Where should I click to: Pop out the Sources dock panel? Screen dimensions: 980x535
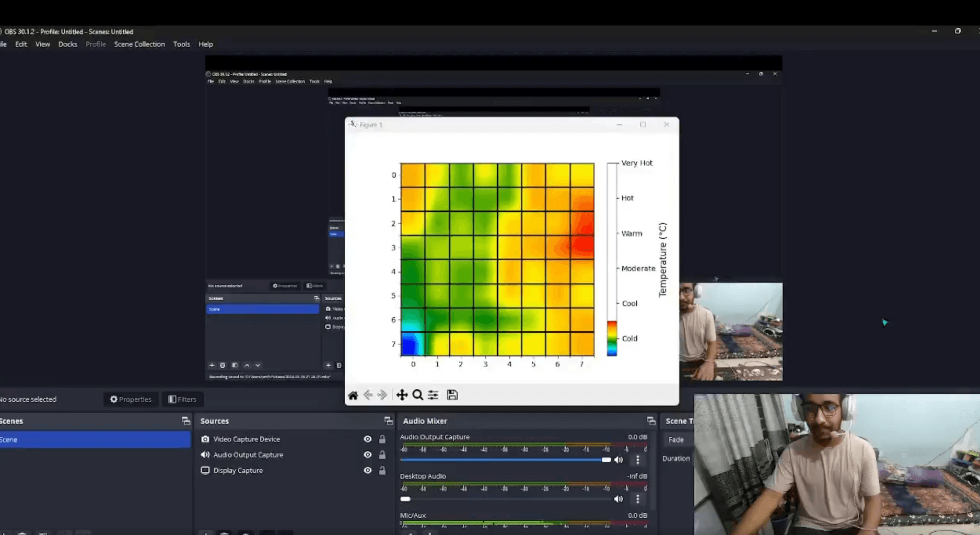tap(388, 421)
